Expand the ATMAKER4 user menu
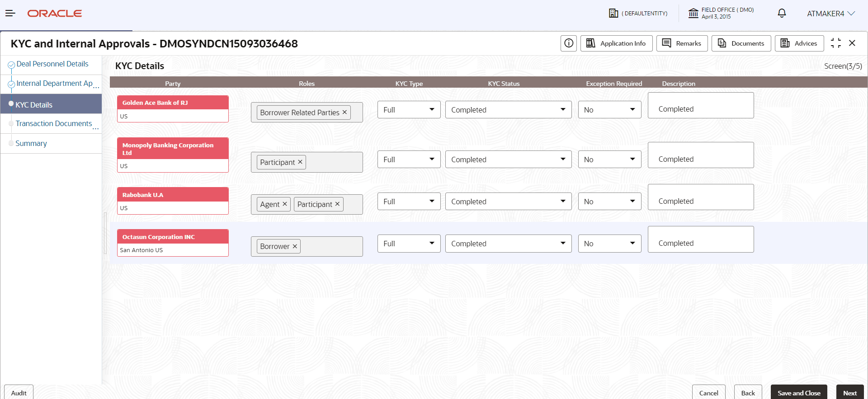The width and height of the screenshot is (868, 399). click(x=831, y=14)
